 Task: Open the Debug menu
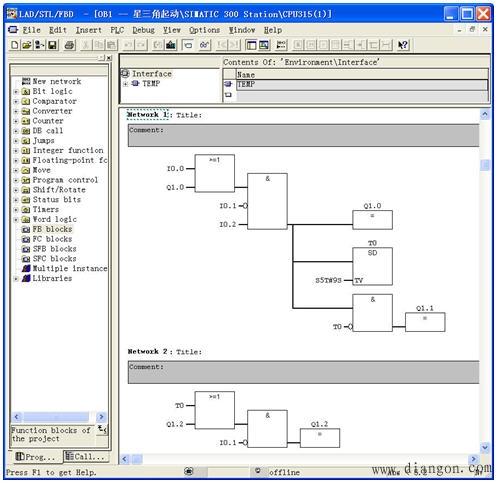tap(143, 30)
